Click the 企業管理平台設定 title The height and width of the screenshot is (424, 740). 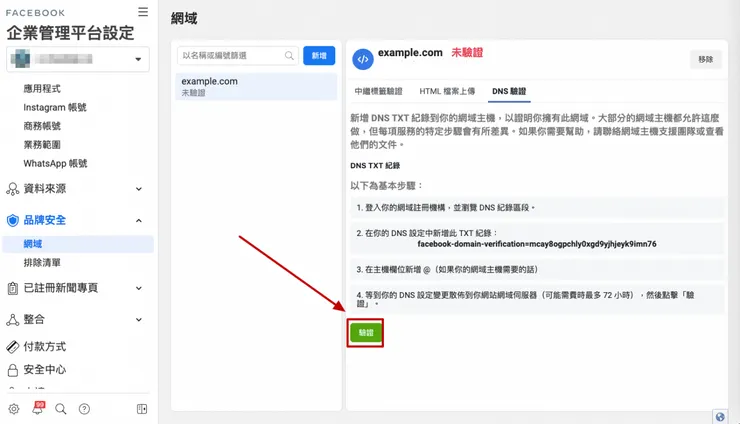tap(71, 33)
